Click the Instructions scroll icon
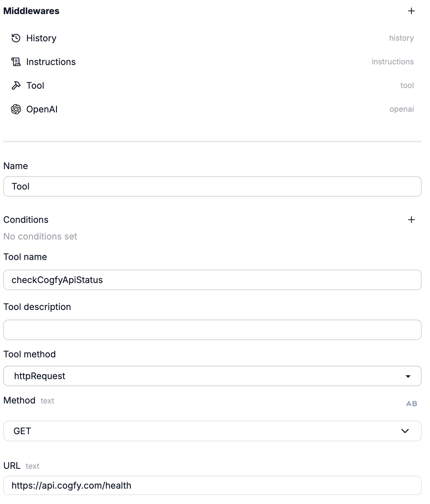The height and width of the screenshot is (504, 430). point(16,62)
